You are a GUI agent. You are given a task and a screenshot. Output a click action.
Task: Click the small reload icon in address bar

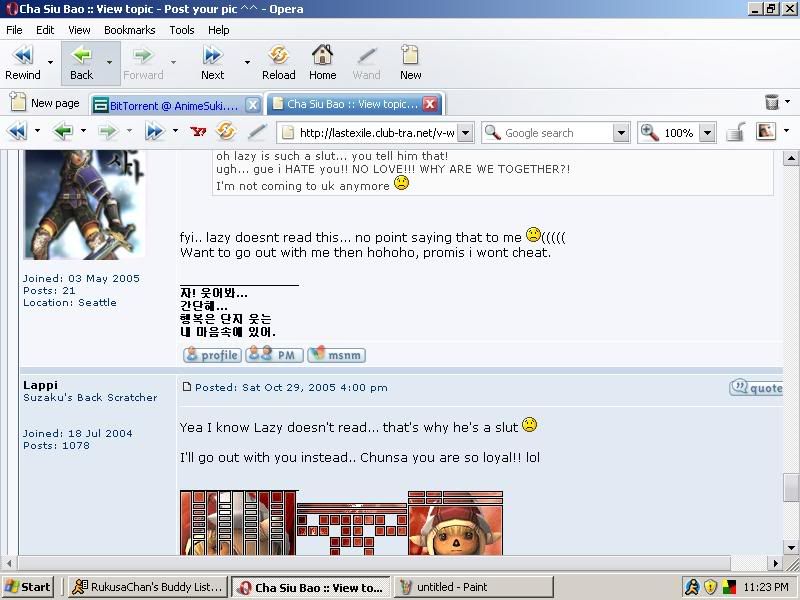tap(226, 132)
